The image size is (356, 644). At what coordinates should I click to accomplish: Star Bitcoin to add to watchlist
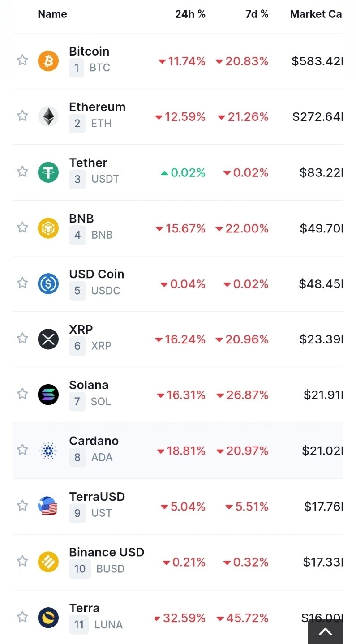coord(22,60)
